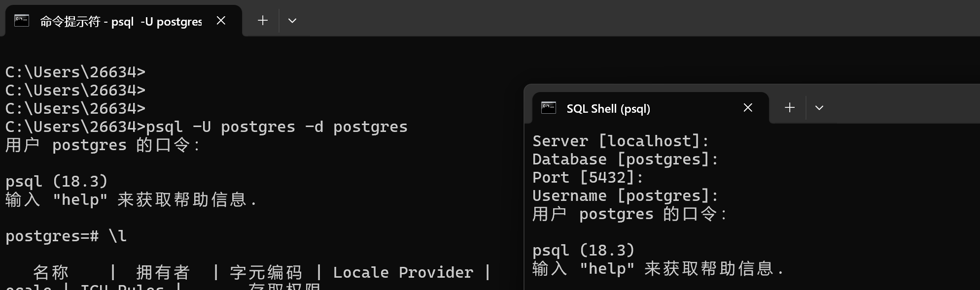Viewport: 980px width, 290px height.
Task: Click the terminal icon on the 命令提示符 tab
Action: tap(22, 21)
